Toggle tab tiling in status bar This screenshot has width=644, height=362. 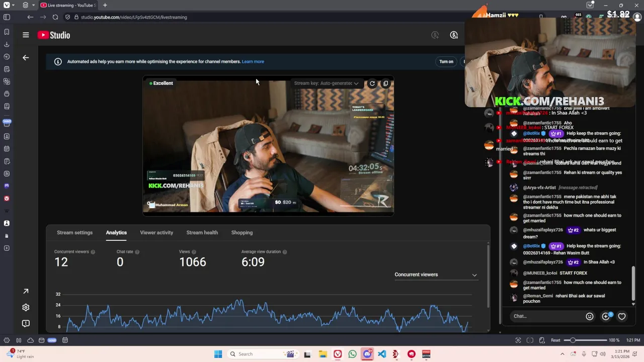(x=530, y=340)
